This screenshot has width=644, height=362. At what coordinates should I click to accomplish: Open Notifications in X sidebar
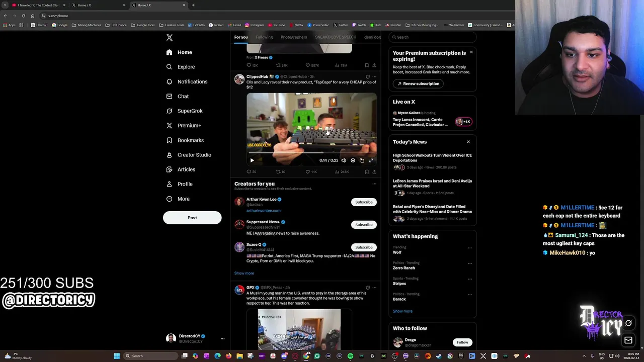pos(186,81)
